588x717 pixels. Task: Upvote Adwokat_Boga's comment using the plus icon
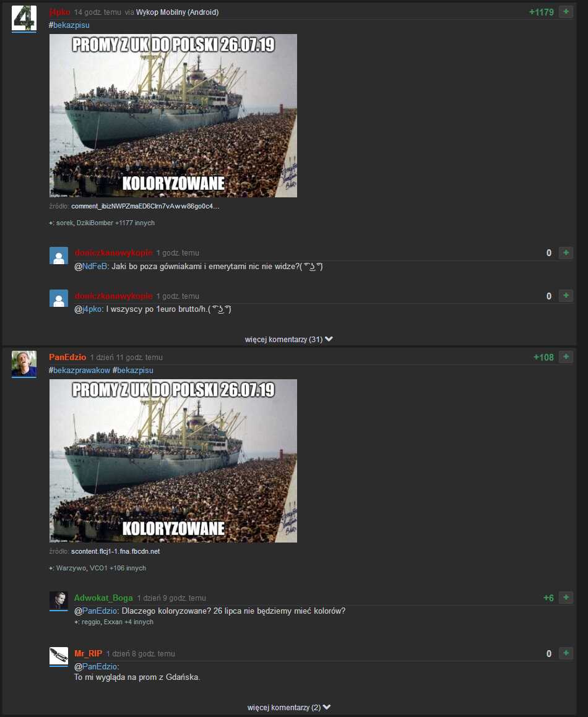pyautogui.click(x=566, y=598)
